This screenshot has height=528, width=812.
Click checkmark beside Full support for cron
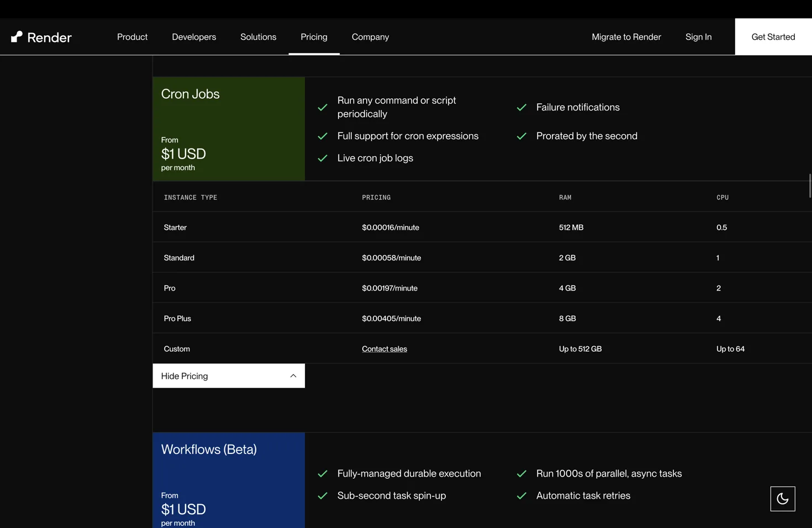coord(323,136)
